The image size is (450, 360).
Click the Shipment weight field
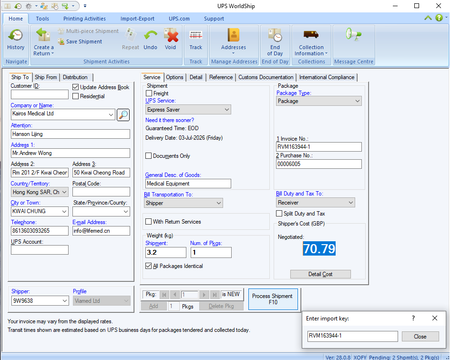pyautogui.click(x=166, y=252)
